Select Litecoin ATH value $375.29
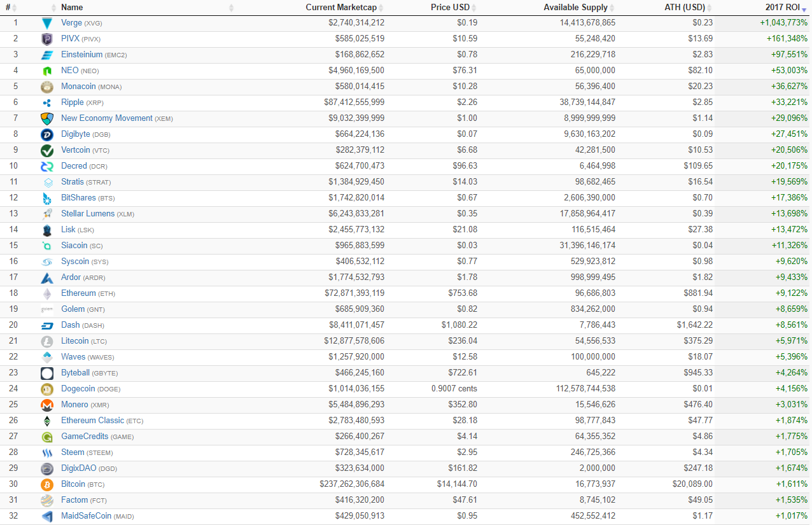Image resolution: width=812 pixels, height=525 pixels. click(x=698, y=341)
